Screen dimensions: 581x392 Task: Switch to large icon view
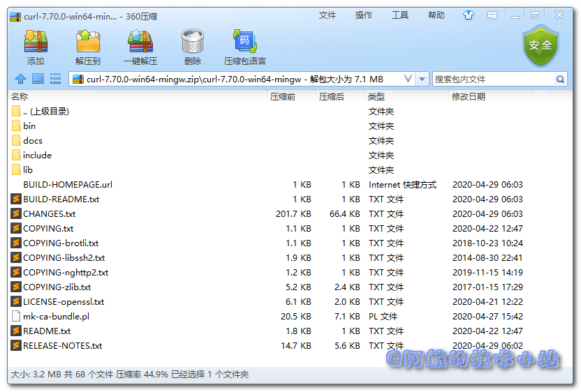(x=38, y=79)
